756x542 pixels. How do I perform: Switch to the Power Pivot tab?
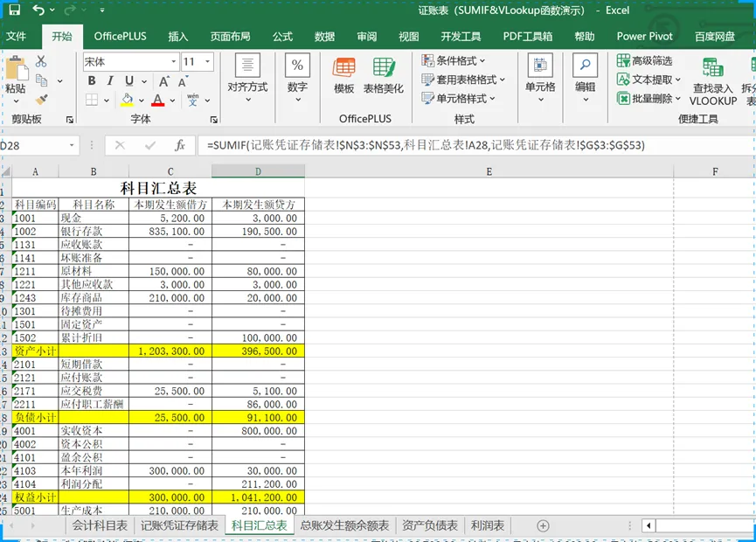tap(645, 36)
